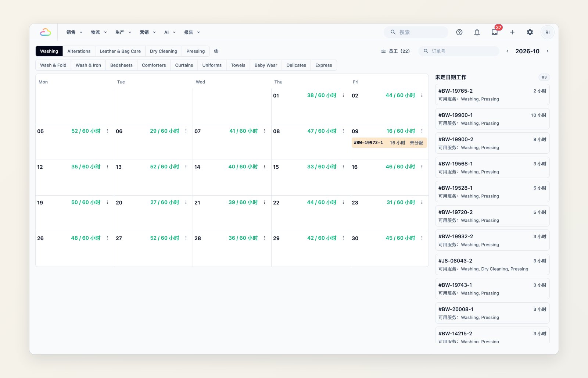The width and height of the screenshot is (588, 378).
Task: Open the help question mark icon
Action: point(459,32)
